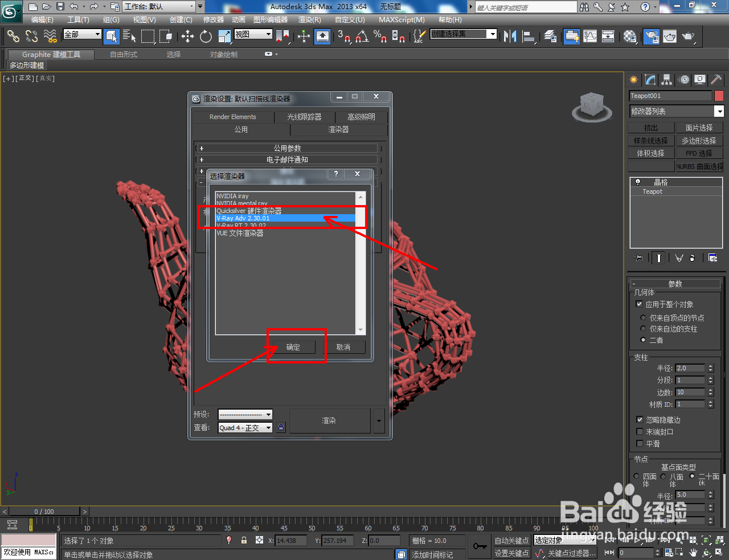Screen dimensions: 729x560
Task: Toggle the Window/Crossing selection icon
Action: (x=166, y=36)
